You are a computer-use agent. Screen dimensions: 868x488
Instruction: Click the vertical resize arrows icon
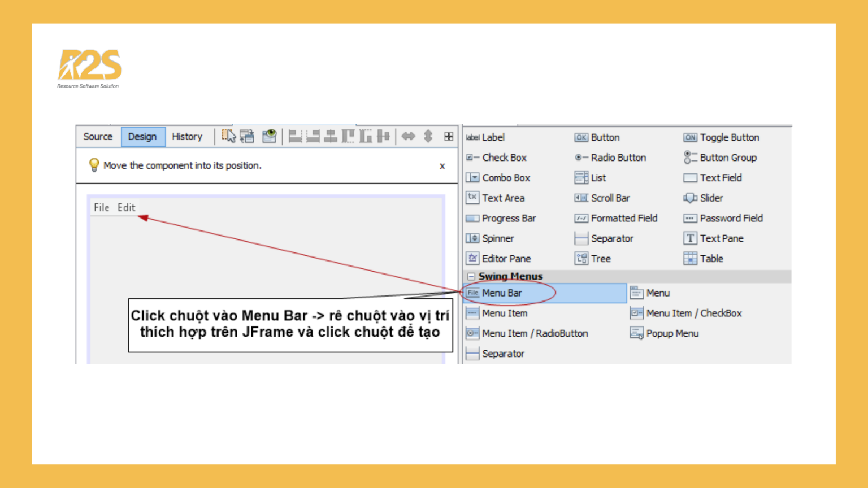428,136
